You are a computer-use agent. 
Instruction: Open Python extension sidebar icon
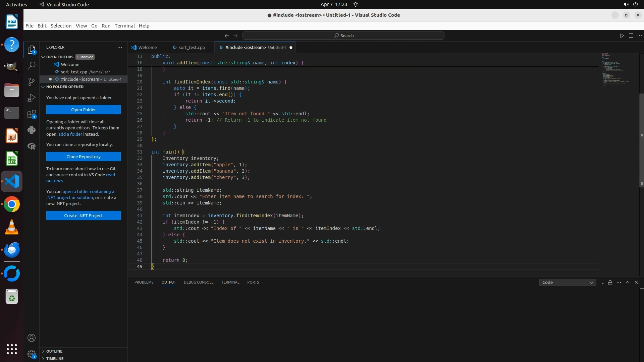point(32,130)
